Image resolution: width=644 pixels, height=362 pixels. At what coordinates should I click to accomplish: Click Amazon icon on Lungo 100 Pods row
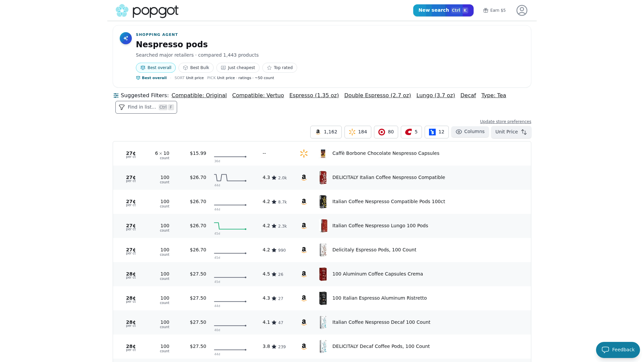[304, 226]
